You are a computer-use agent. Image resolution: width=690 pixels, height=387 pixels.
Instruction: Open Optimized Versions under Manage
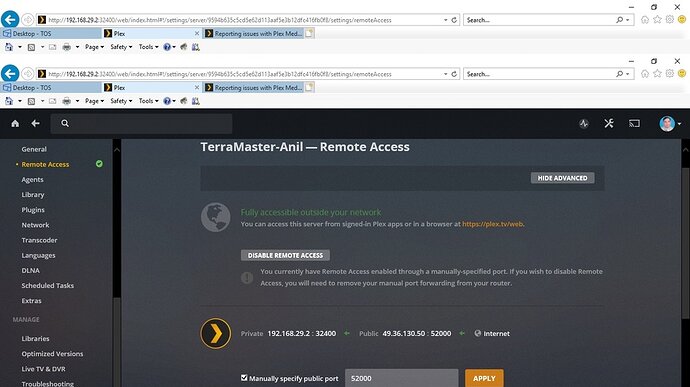click(x=52, y=354)
